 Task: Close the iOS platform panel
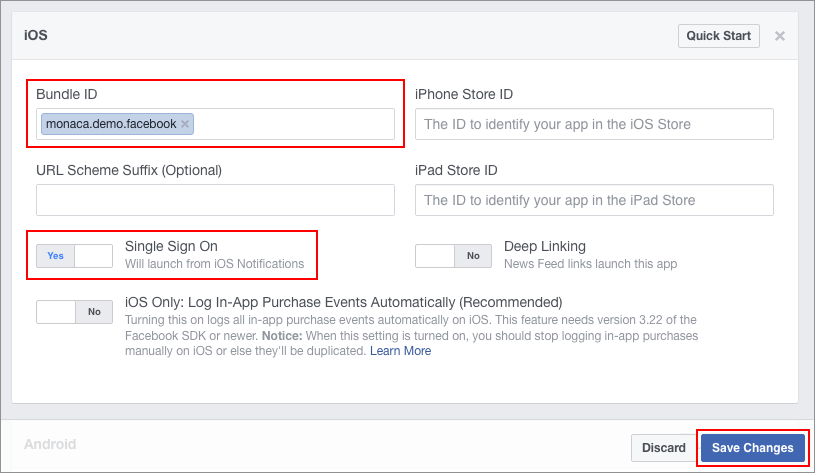click(780, 36)
